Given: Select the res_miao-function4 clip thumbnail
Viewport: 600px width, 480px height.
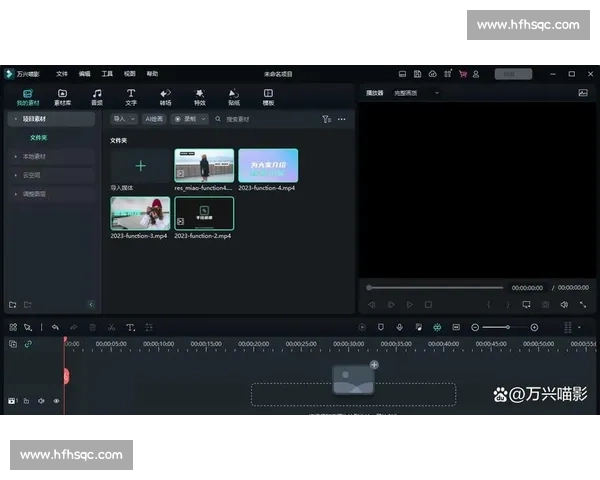Looking at the screenshot, I should click(204, 166).
